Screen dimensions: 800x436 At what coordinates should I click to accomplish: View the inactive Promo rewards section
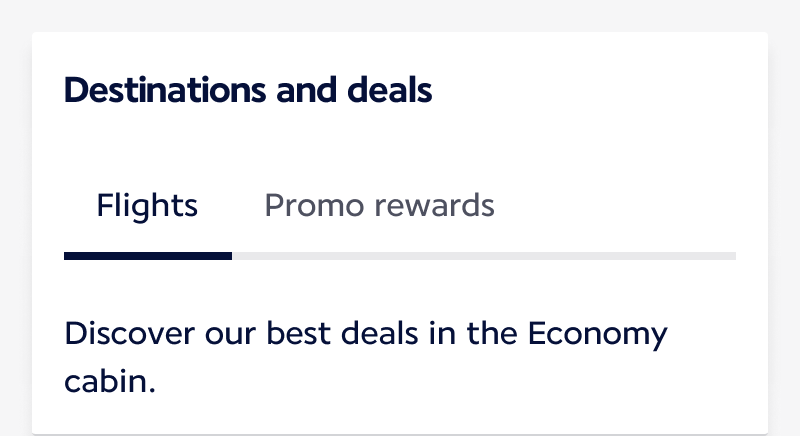[x=379, y=206]
